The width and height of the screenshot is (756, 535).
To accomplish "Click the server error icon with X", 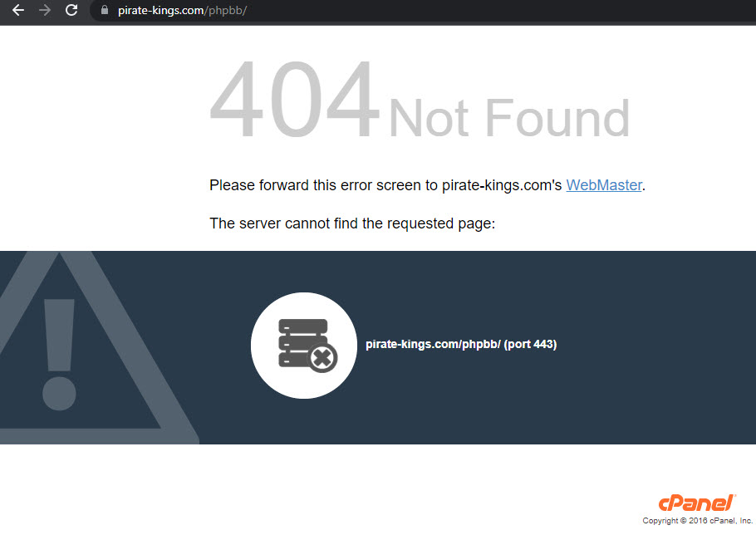I will (x=307, y=346).
